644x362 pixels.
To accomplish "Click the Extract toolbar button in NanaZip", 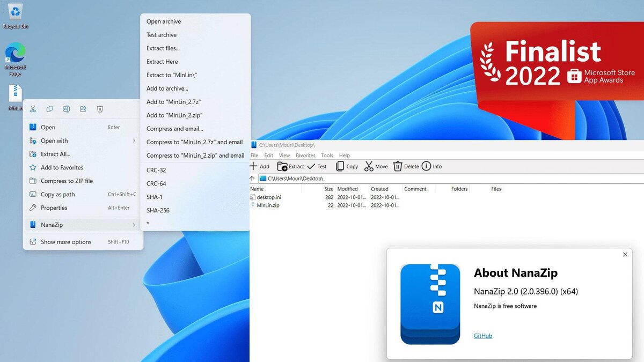I will pyautogui.click(x=290, y=166).
